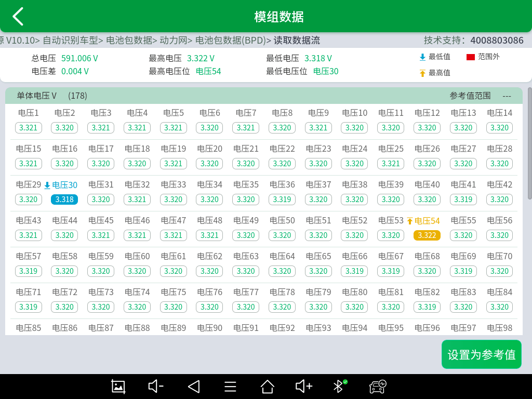Select the 电压71 value 3.319

(29, 307)
